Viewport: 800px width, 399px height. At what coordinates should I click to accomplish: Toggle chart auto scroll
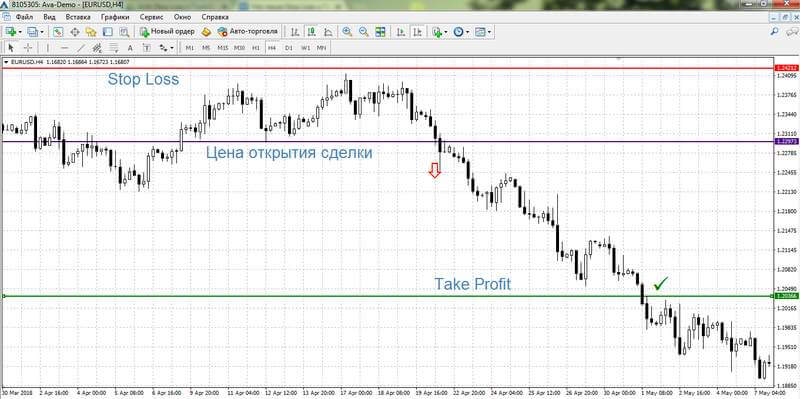pos(401,32)
